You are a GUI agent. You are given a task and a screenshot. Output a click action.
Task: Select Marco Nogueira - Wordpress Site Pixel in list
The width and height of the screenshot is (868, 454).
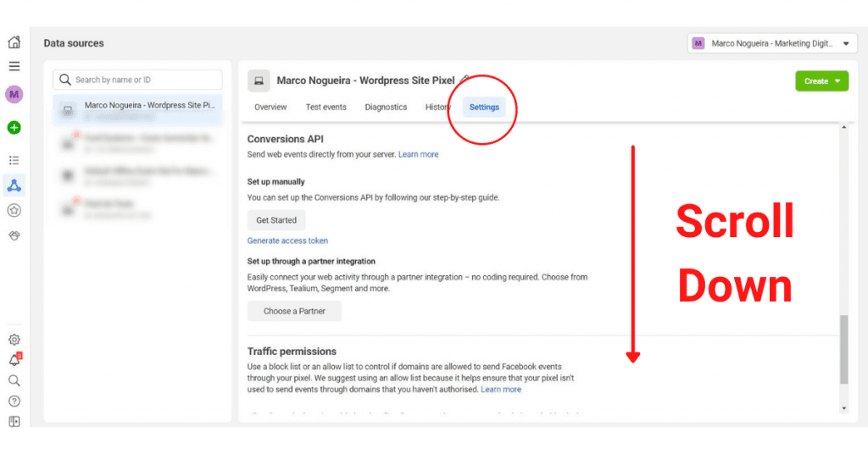138,110
